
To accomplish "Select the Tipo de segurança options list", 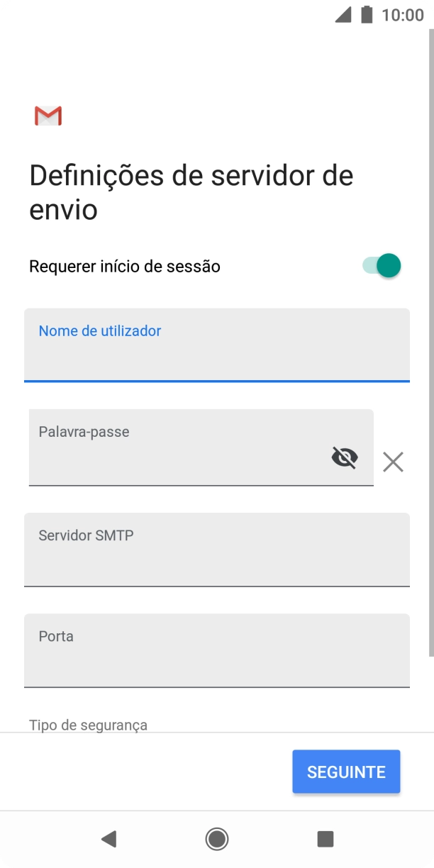I will 88,725.
